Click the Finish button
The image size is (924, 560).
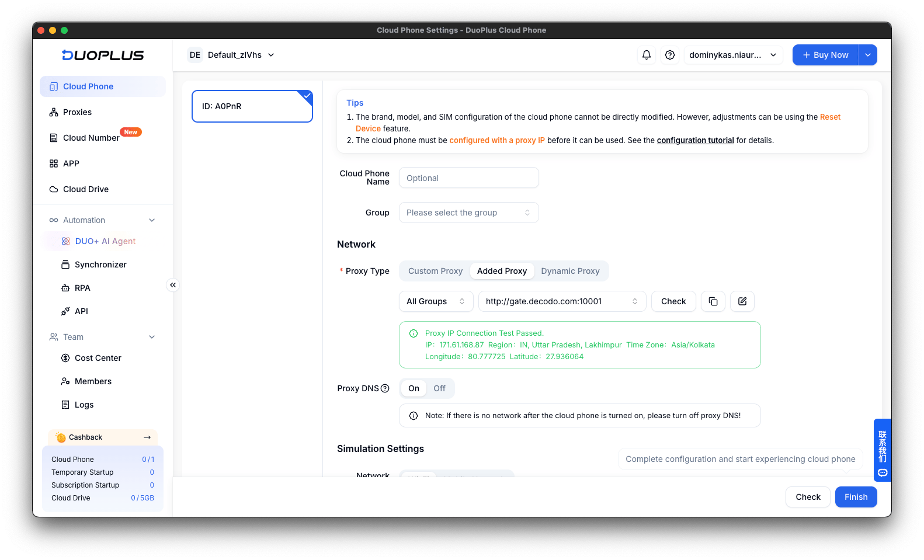point(856,497)
